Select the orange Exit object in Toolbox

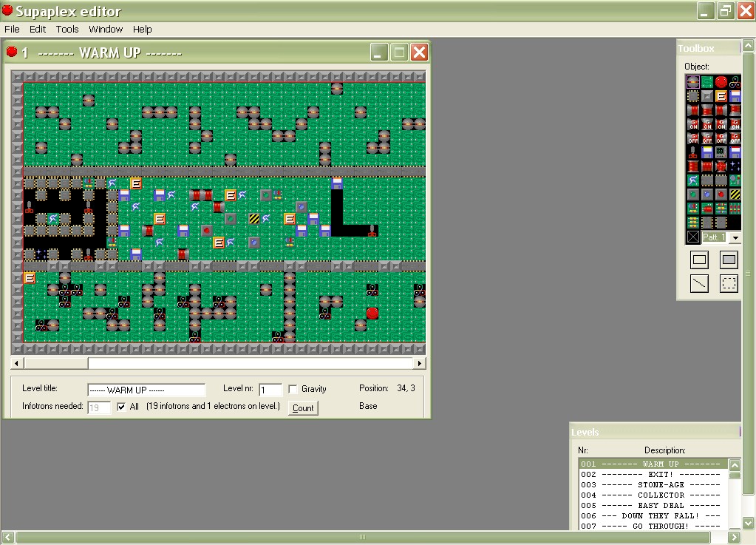click(721, 96)
